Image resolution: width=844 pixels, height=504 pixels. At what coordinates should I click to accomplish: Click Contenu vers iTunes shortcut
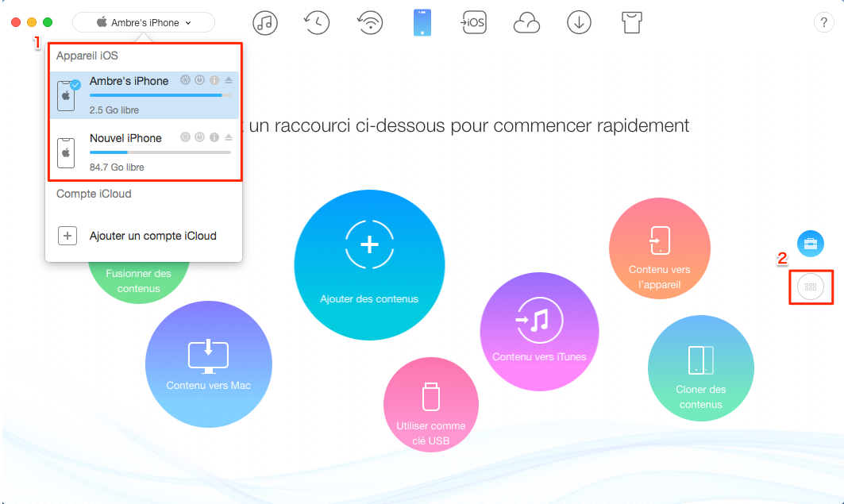pos(539,332)
